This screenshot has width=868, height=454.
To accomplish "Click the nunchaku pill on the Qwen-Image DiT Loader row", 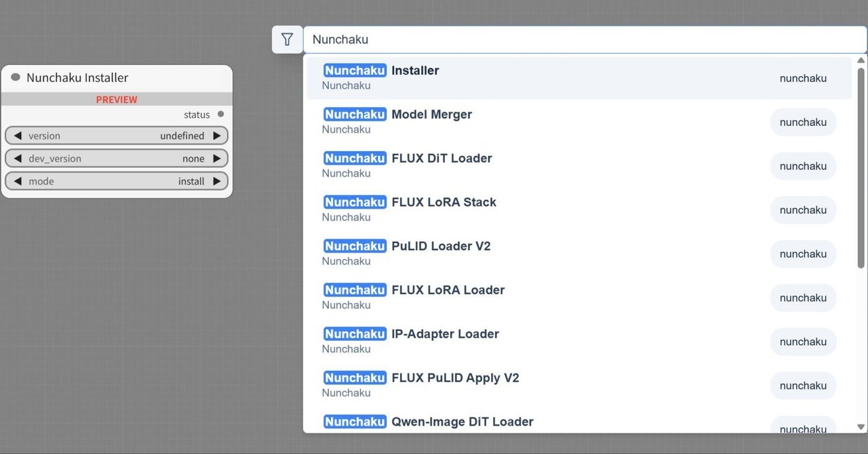I will pos(803,429).
